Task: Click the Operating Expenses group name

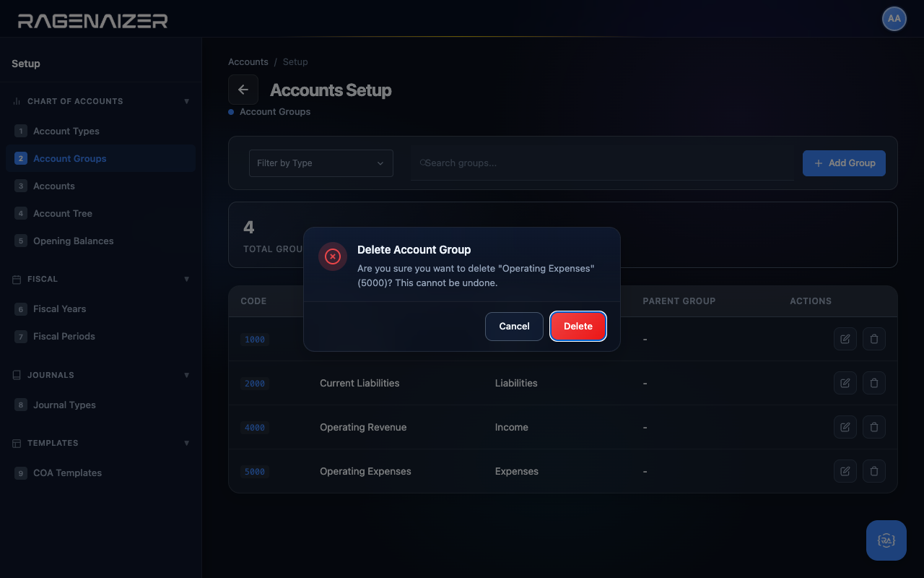Action: [x=365, y=471]
